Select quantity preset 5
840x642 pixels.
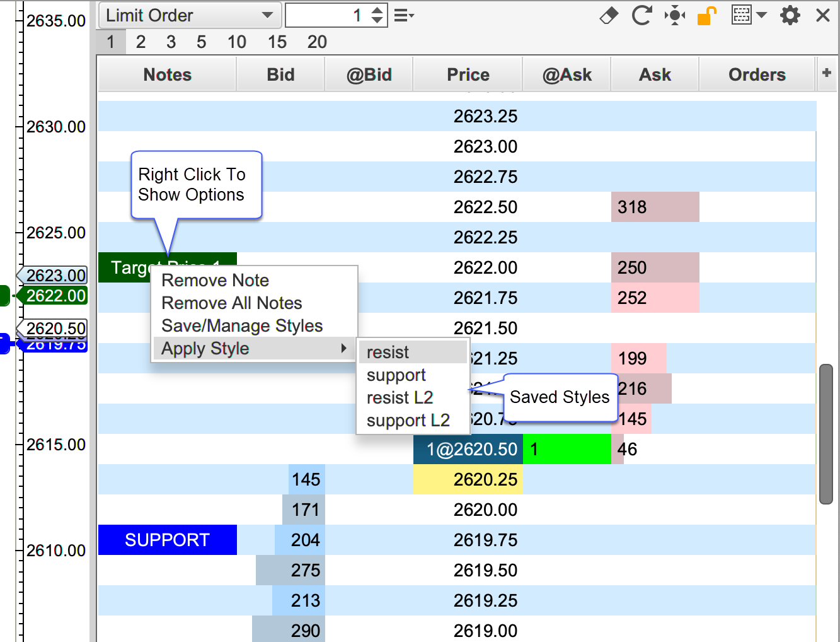point(201,42)
